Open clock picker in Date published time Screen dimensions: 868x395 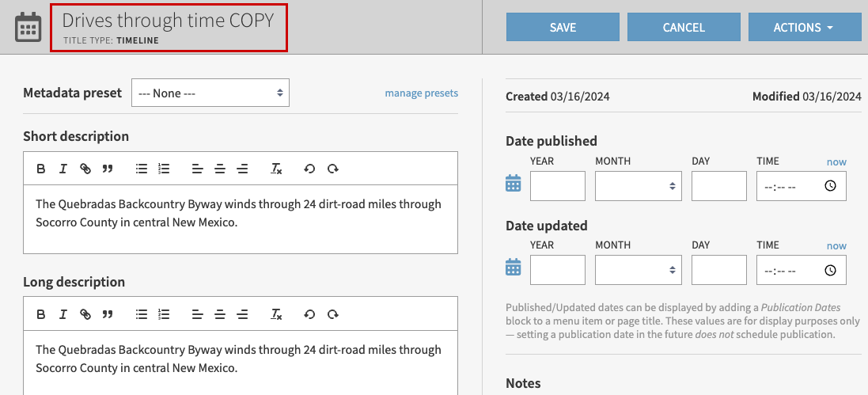(830, 186)
